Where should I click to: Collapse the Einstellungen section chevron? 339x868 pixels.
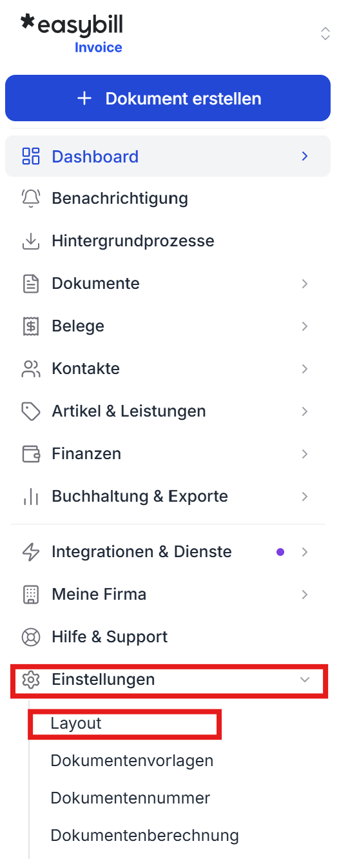coord(305,680)
